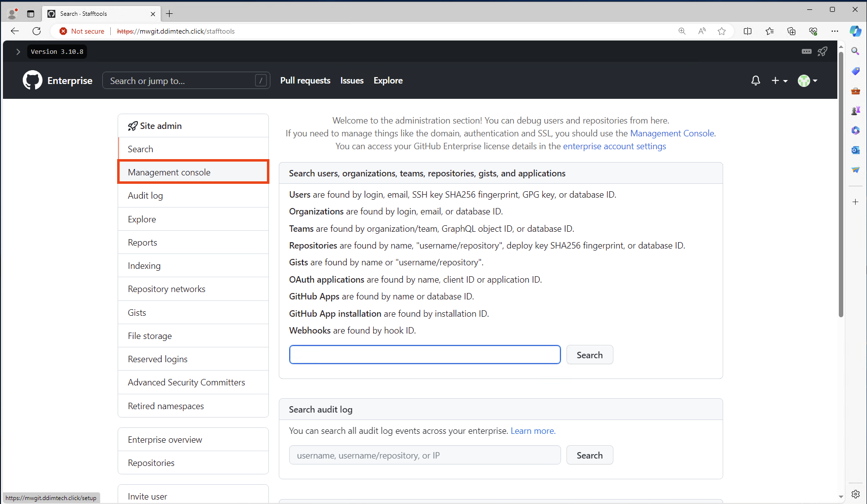Screen dimensions: 867x504
Task: Open the sidebar Microsoft 365 icon
Action: pyautogui.click(x=856, y=130)
